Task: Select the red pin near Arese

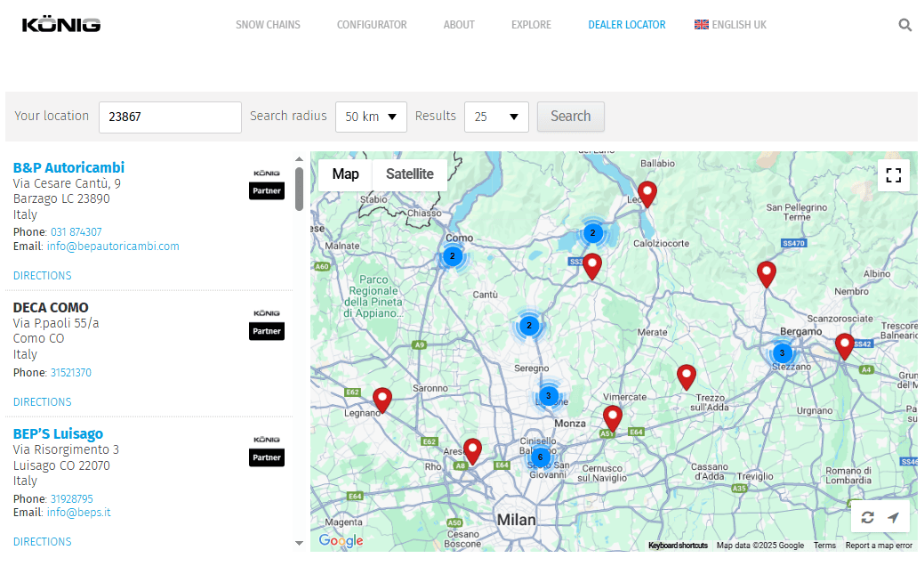Action: (x=472, y=451)
